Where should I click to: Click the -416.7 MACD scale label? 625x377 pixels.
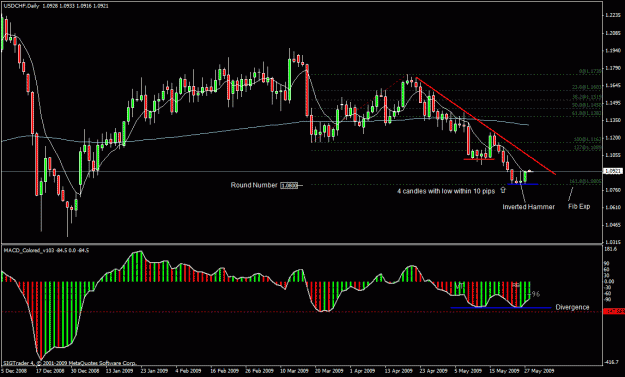(x=611, y=362)
